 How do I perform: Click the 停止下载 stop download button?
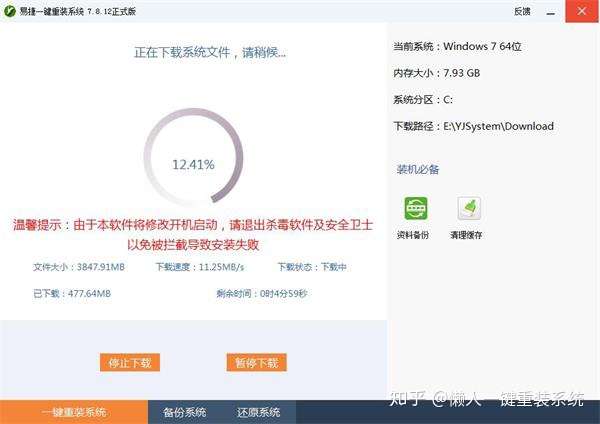coord(130,362)
